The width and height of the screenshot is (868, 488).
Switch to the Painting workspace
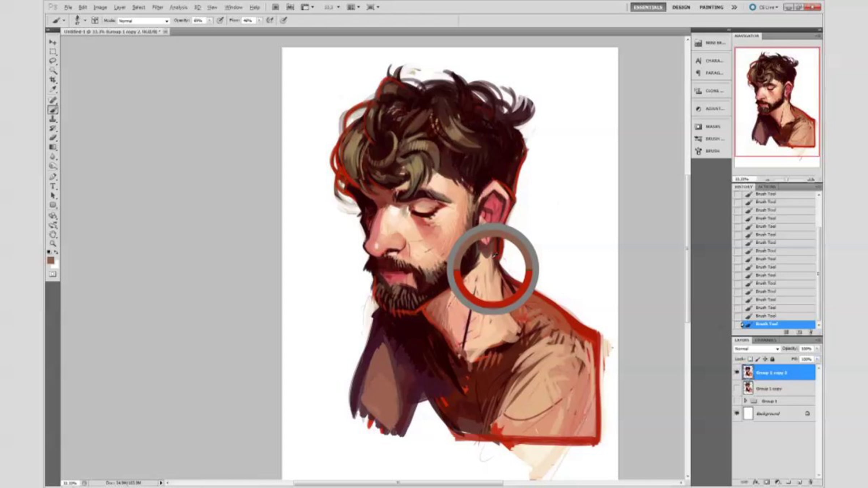pos(711,7)
